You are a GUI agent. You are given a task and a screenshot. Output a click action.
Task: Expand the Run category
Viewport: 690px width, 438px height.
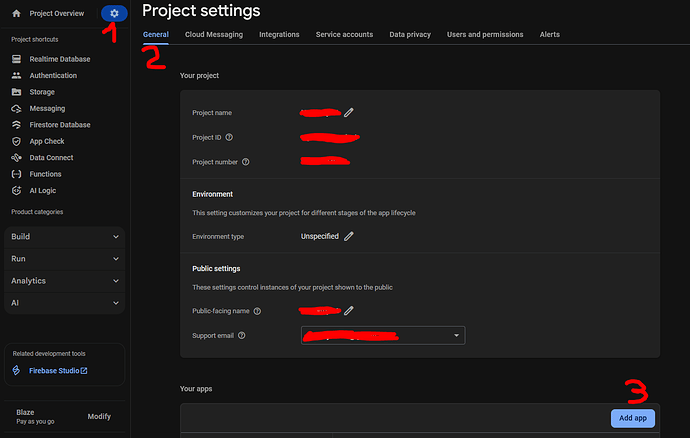coord(65,259)
